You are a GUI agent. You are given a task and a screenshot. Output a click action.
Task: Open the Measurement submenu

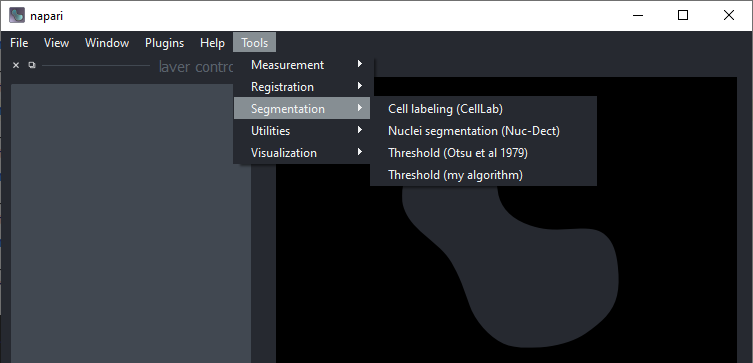click(302, 65)
